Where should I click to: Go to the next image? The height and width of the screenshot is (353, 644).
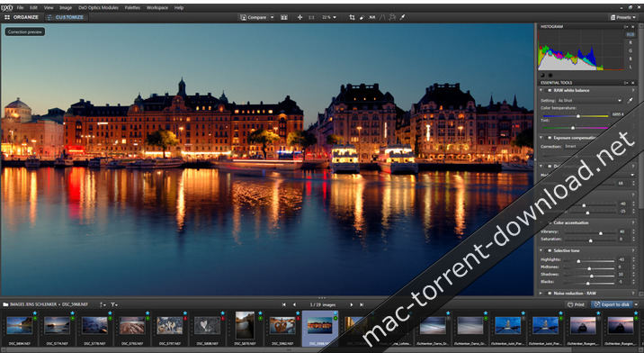351,305
